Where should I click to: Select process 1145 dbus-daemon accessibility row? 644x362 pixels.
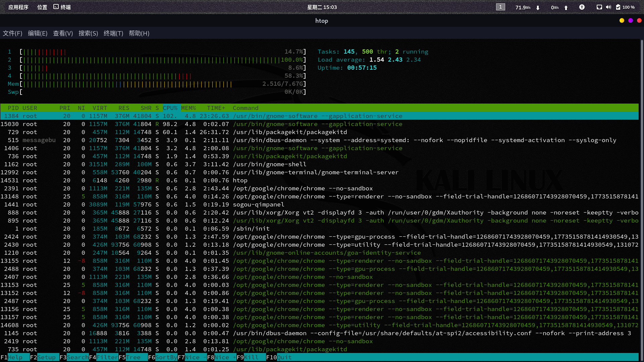319,333
